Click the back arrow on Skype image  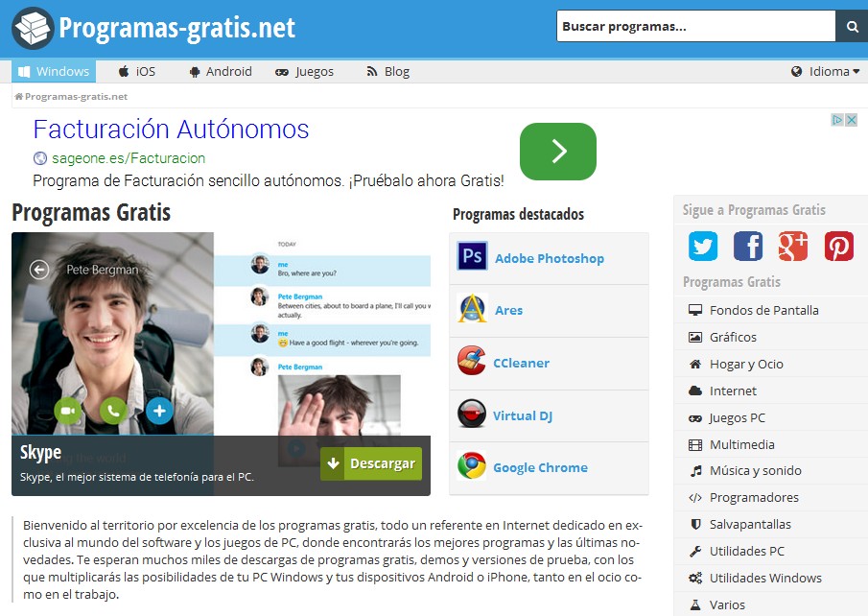(x=39, y=270)
